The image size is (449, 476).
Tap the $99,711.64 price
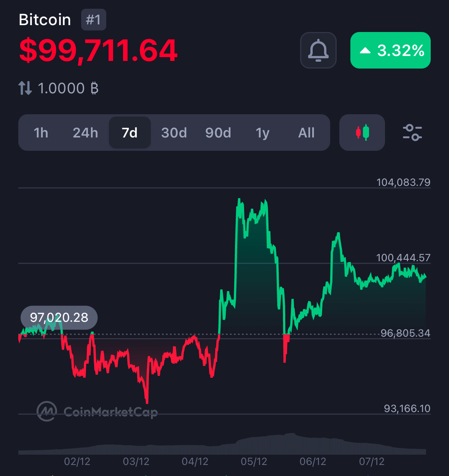(x=98, y=50)
